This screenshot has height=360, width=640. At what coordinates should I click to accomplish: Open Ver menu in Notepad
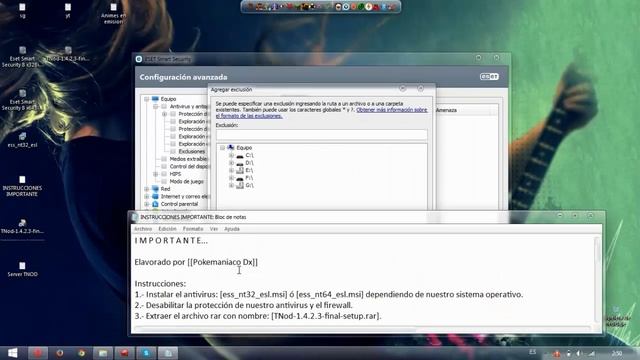[214, 229]
